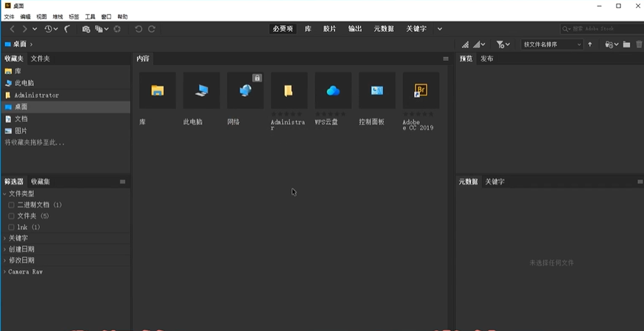The height and width of the screenshot is (331, 644).
Task: Click the Go Back navigation arrow
Action: coord(13,29)
